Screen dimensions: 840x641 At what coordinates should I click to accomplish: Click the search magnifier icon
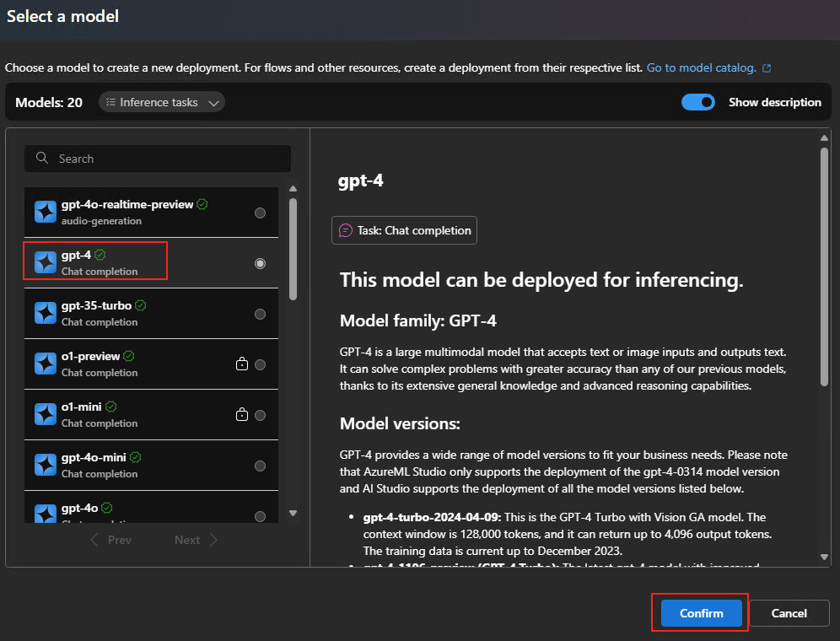(42, 158)
